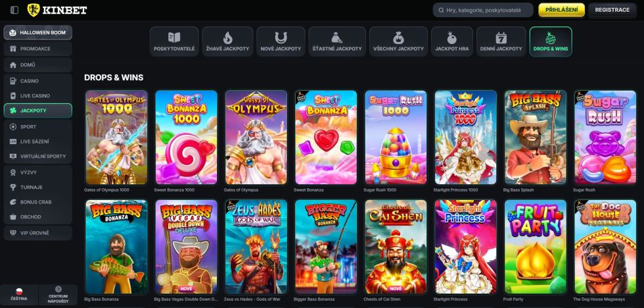Open the Všechny Jackpoty category
The height and width of the screenshot is (308, 644).
398,41
